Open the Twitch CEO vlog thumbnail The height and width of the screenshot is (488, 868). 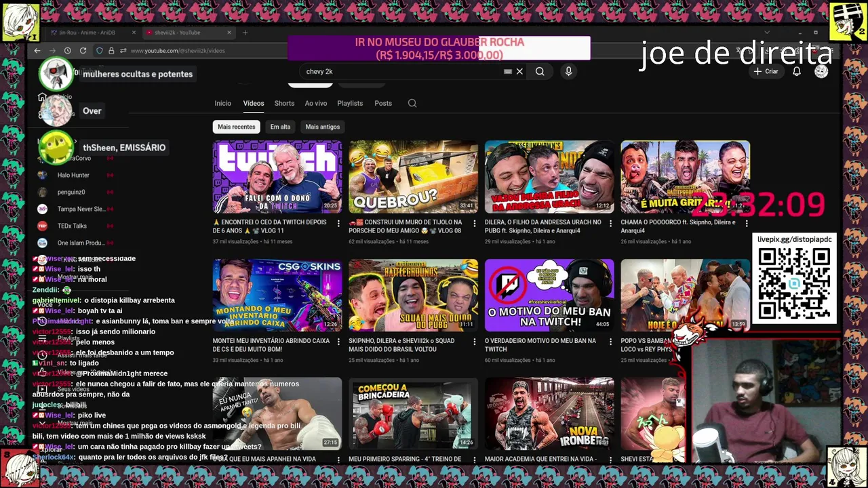pyautogui.click(x=277, y=177)
